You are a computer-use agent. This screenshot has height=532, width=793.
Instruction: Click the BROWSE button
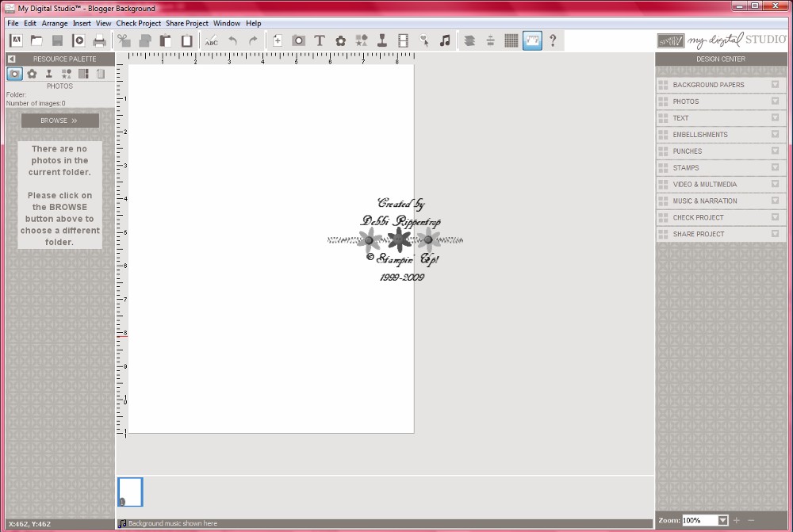(x=59, y=121)
